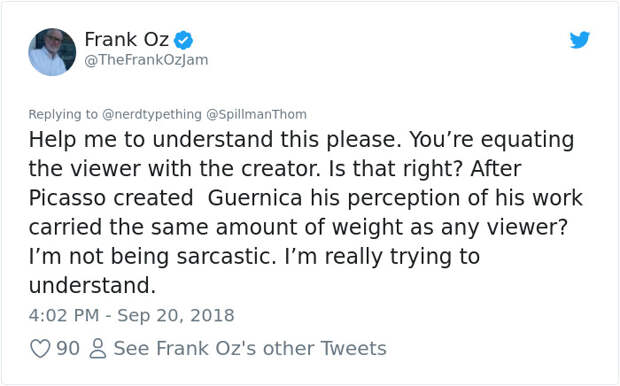Click "Help me to understand this please" sentence
Image resolution: width=620 pixels, height=386 pixels.
tap(215, 140)
